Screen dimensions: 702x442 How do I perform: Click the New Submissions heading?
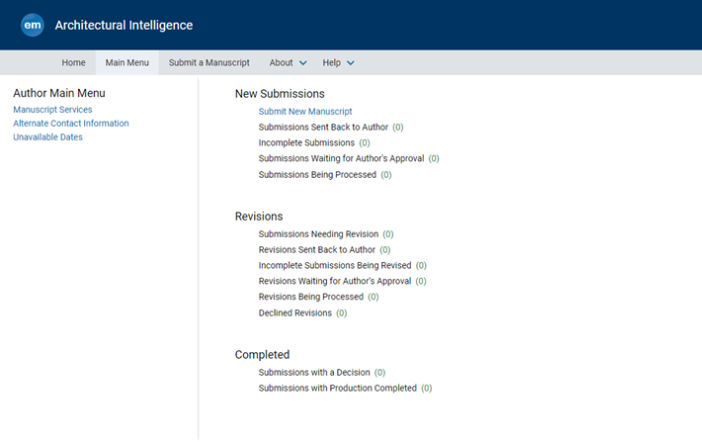click(x=280, y=94)
